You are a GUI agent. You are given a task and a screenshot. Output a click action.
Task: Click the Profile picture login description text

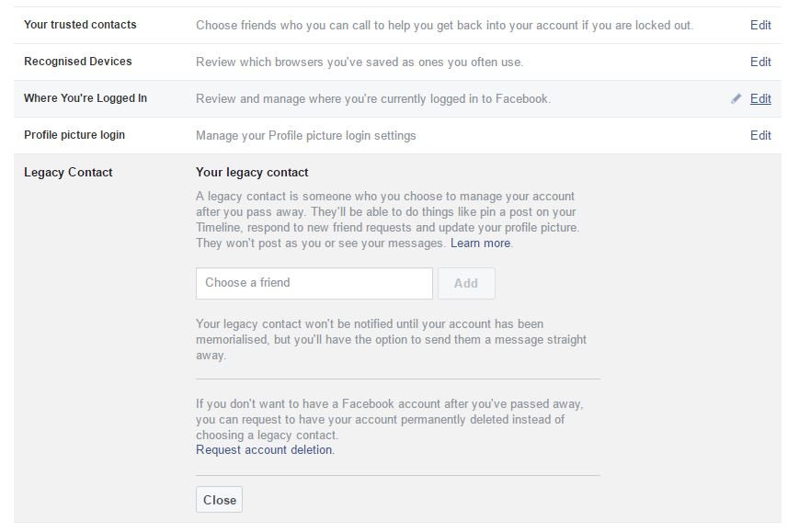(x=306, y=135)
